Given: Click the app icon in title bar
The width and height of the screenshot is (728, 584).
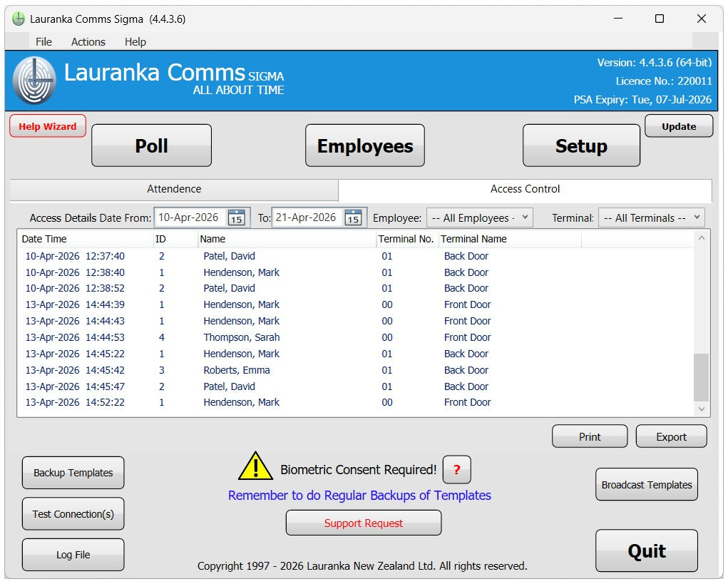Looking at the screenshot, I should (x=19, y=19).
